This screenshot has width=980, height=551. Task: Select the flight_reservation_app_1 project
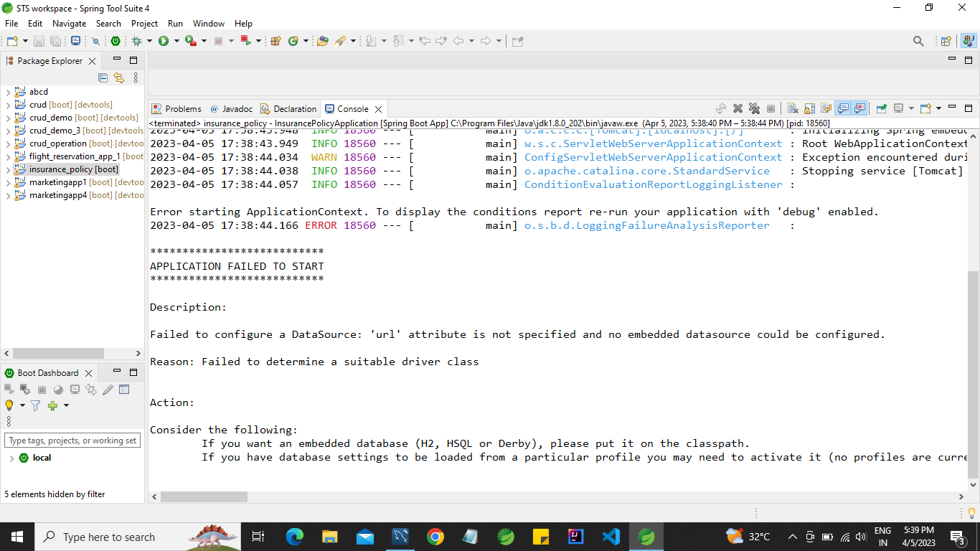click(75, 156)
